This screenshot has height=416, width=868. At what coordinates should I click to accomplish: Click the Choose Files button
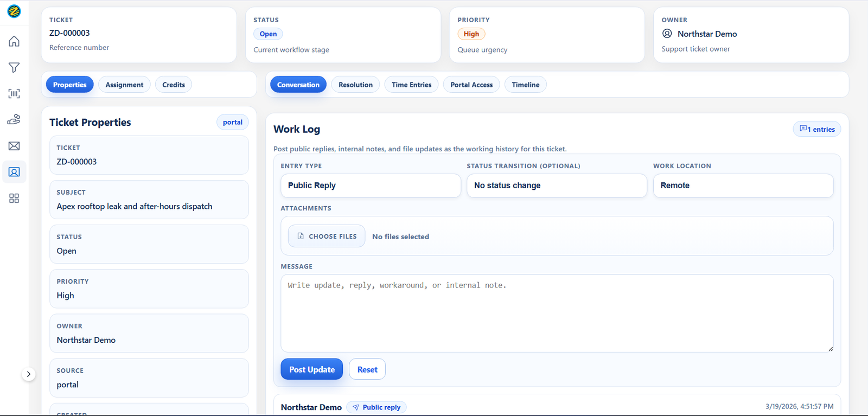click(x=327, y=236)
